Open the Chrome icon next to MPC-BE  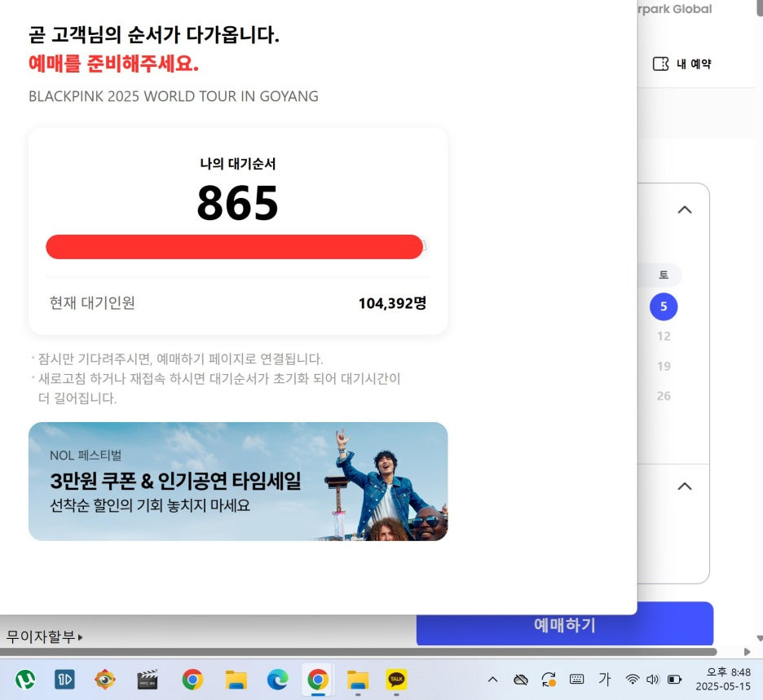click(x=192, y=679)
